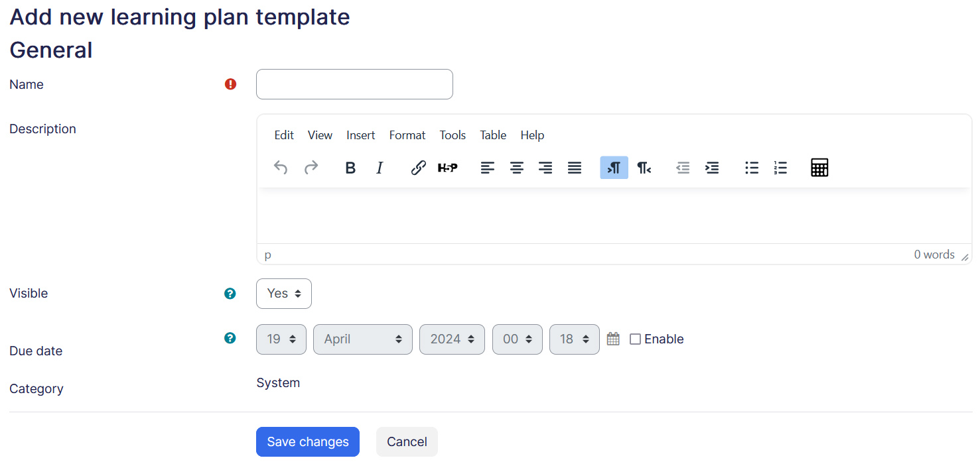This screenshot has width=980, height=464.
Task: Open the Insert menu in editor
Action: pyautogui.click(x=360, y=135)
